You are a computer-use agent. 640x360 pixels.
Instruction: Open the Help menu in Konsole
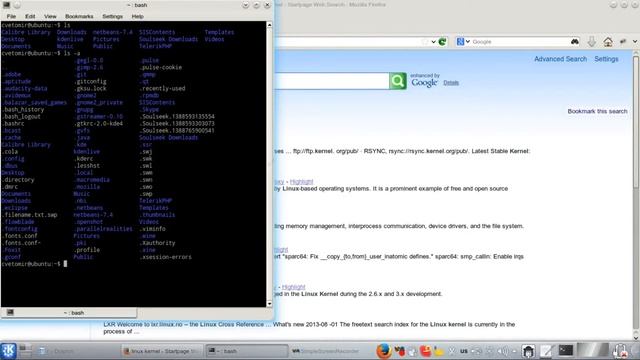click(x=138, y=16)
